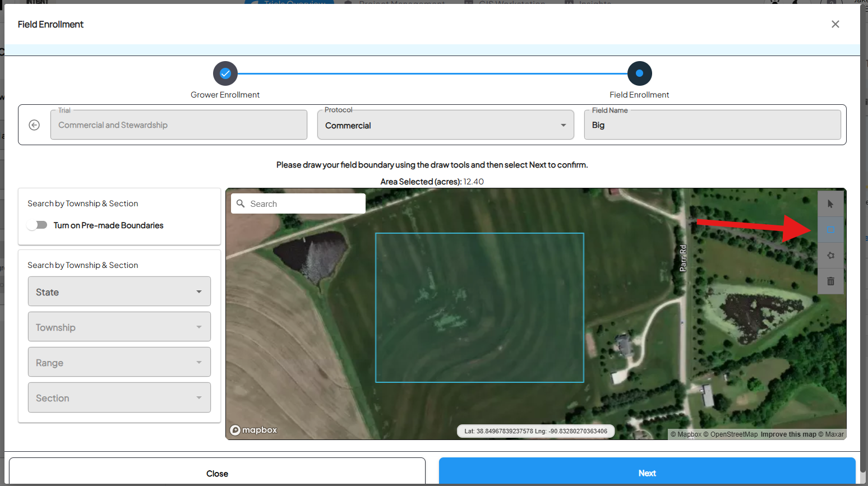Click the Area Selected value 12.40
Screen dimensions: 868x486
(x=473, y=182)
